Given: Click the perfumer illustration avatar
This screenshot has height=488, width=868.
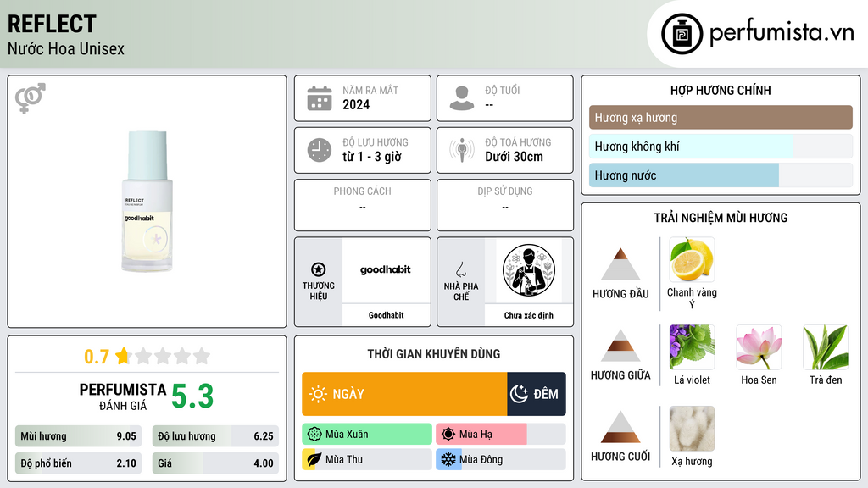Looking at the screenshot, I should pos(529,270).
